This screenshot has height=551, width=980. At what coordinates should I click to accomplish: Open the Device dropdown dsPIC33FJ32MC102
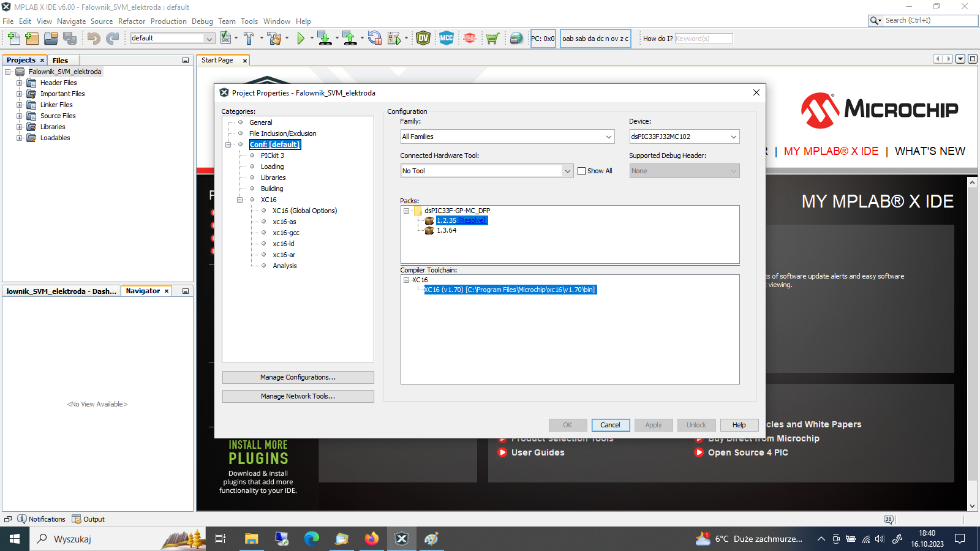point(684,137)
